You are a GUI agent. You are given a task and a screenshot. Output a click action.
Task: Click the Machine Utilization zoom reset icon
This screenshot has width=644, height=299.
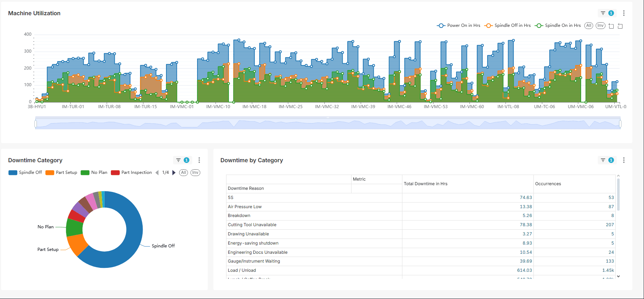[x=620, y=26]
